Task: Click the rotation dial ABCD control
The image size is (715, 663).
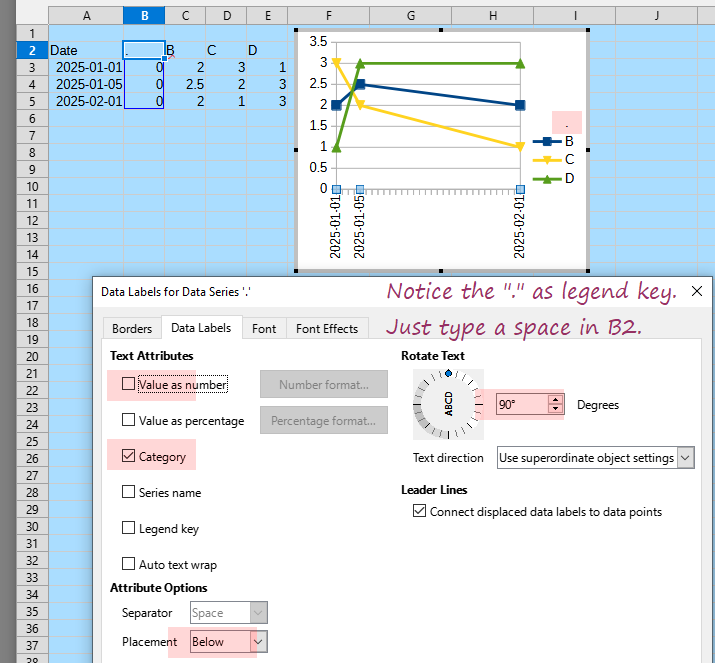Action: [447, 404]
